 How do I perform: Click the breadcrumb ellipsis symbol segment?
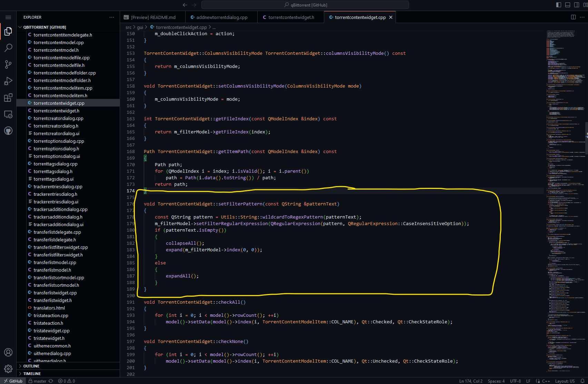tap(214, 27)
